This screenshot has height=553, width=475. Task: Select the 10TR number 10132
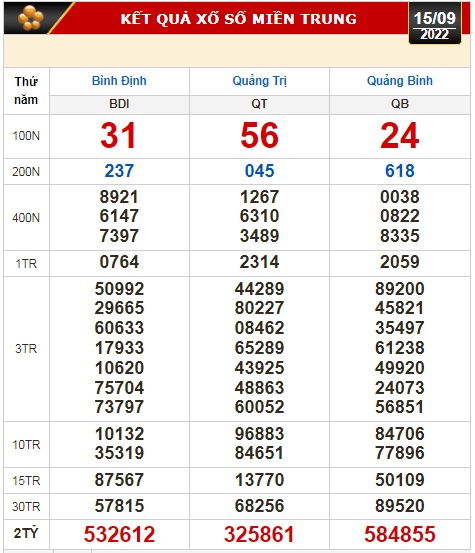(119, 434)
